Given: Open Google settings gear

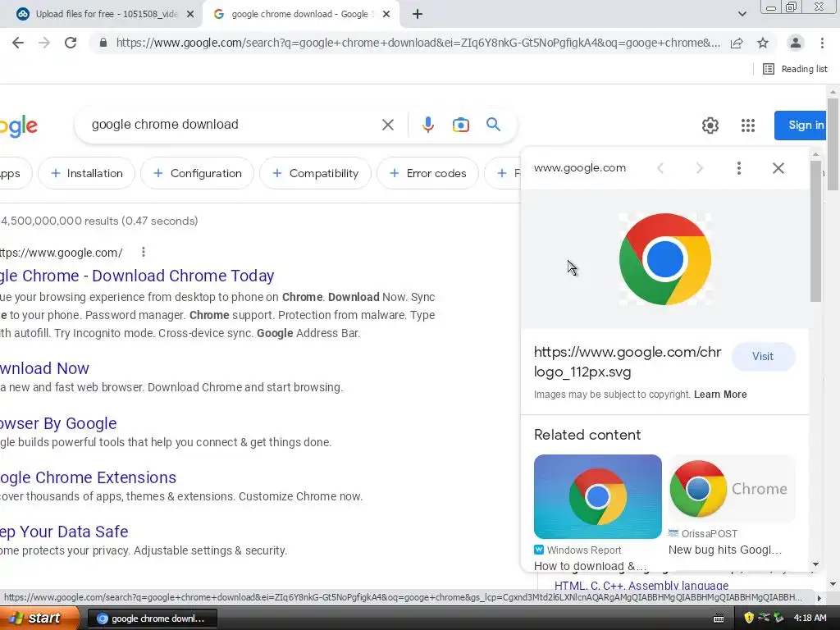Looking at the screenshot, I should click(x=710, y=126).
